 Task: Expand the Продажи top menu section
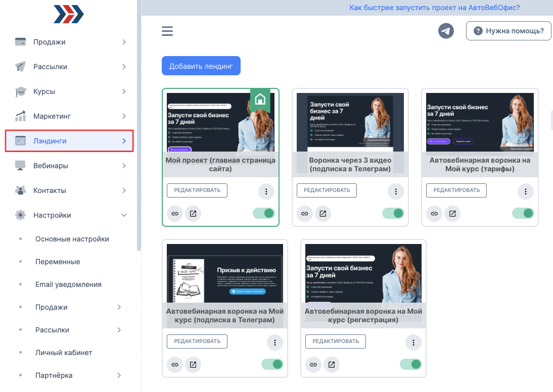point(70,42)
